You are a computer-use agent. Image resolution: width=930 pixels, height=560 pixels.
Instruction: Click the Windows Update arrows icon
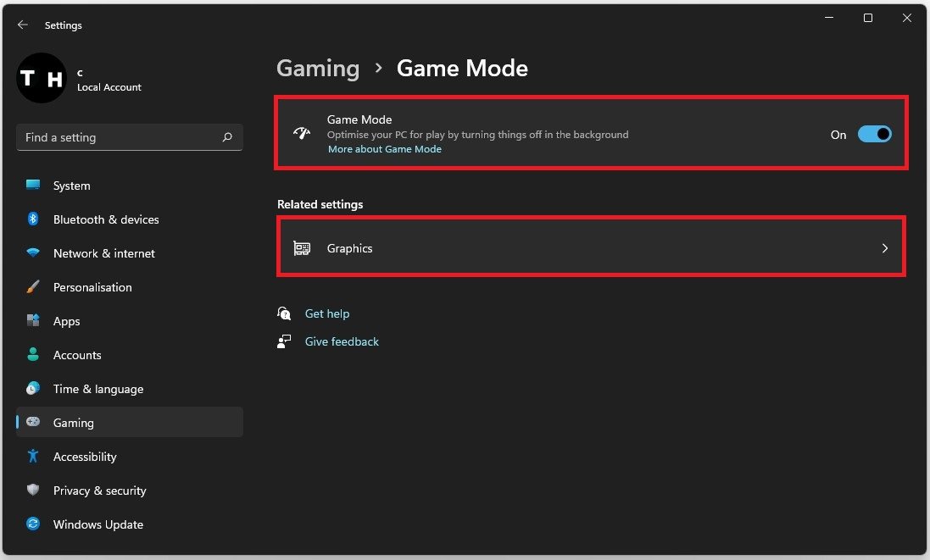33,524
